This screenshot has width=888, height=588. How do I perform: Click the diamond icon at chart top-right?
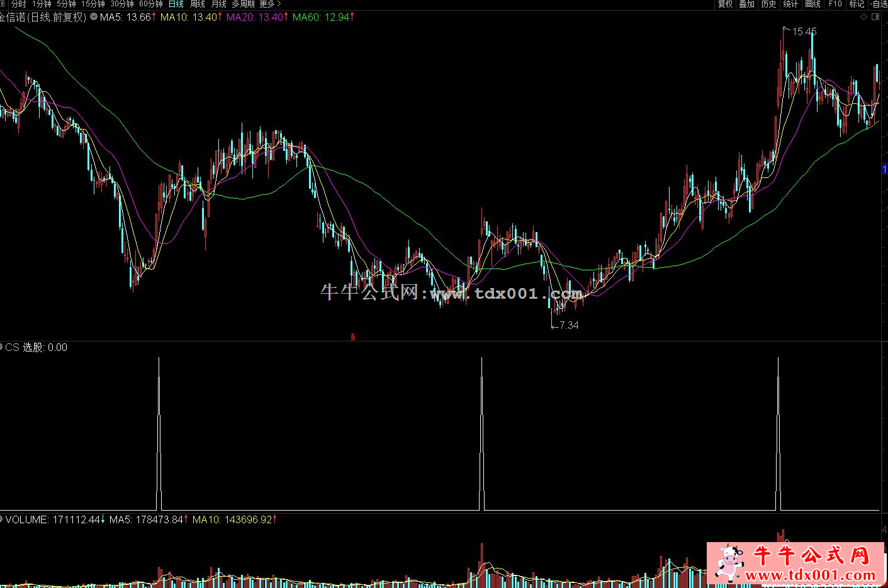(863, 17)
